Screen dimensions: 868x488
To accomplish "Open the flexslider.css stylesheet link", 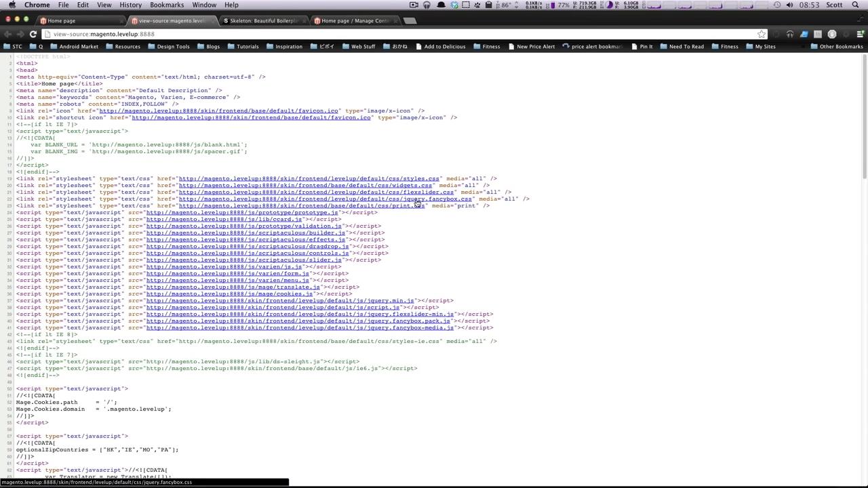I will click(x=316, y=192).
